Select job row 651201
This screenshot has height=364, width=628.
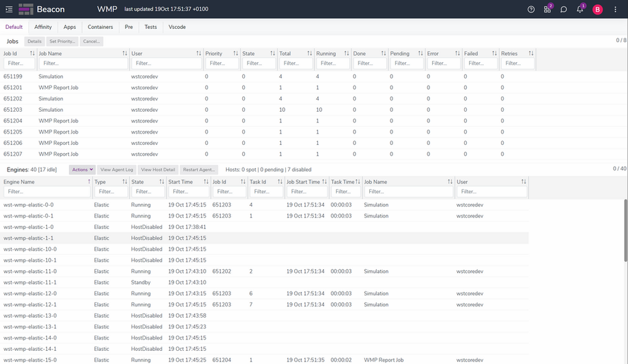[268, 88]
